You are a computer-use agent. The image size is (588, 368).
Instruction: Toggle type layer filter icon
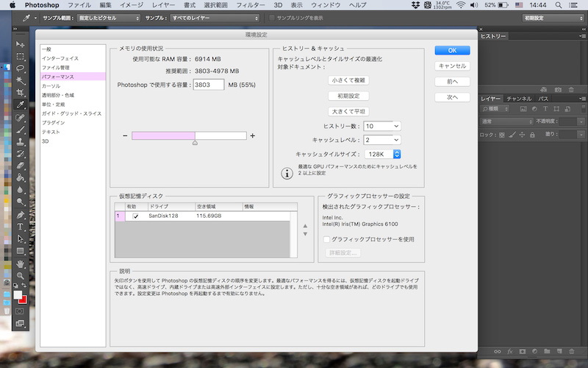click(545, 109)
